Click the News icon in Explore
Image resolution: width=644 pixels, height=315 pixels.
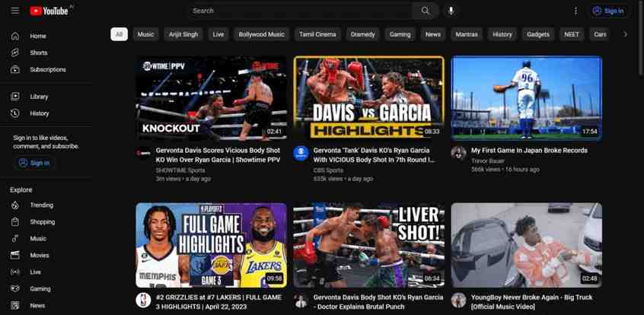pos(15,306)
